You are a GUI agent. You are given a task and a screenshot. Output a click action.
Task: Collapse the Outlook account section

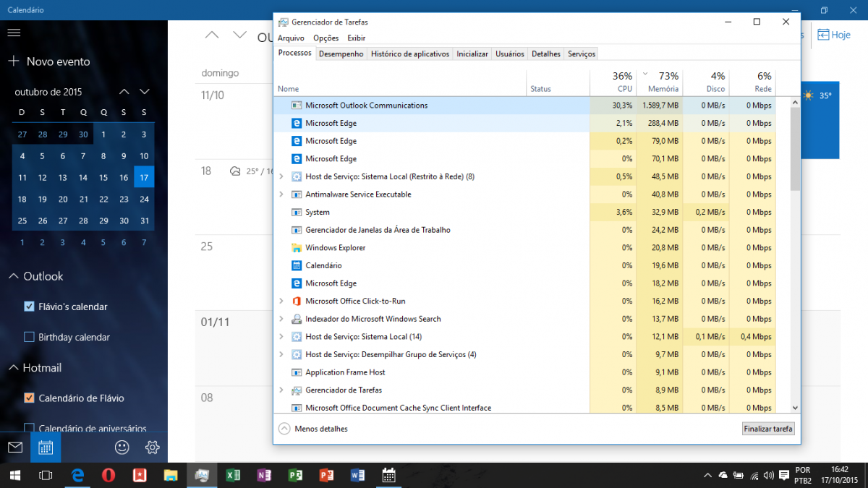[14, 276]
